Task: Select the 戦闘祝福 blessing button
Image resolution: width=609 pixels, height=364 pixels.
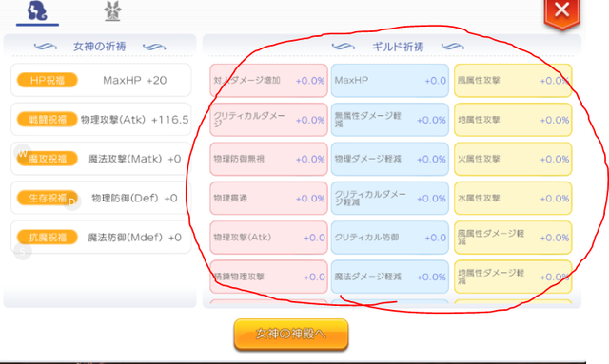Action: coord(47,120)
